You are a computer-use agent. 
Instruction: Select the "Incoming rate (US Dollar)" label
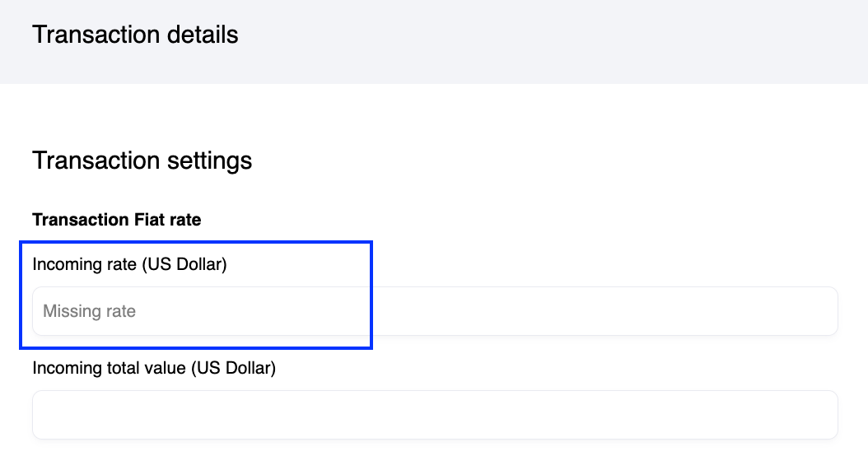coord(129,264)
